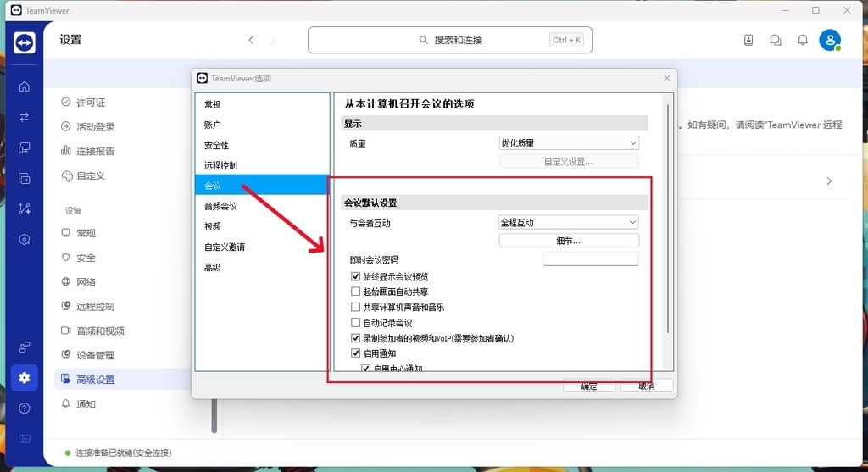Enable 自动记录会议 checkbox
This screenshot has width=868, height=472.
(355, 322)
